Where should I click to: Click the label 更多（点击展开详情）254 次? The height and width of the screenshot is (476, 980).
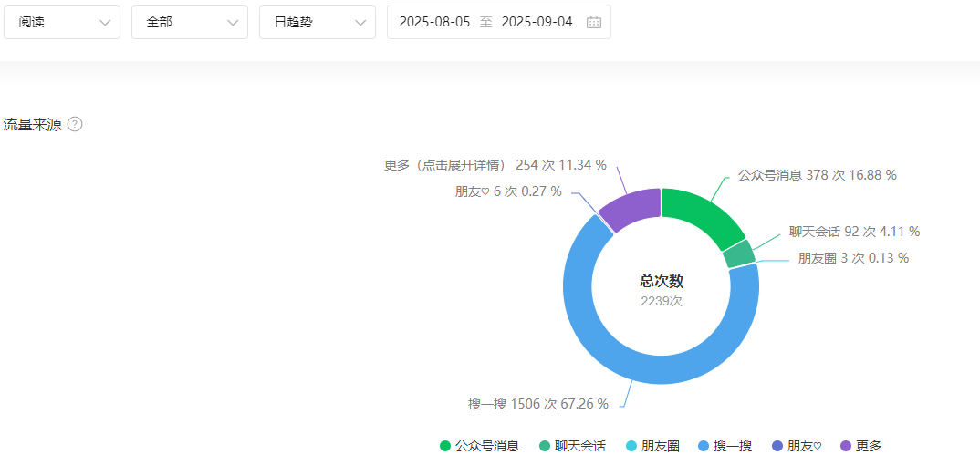[495, 165]
